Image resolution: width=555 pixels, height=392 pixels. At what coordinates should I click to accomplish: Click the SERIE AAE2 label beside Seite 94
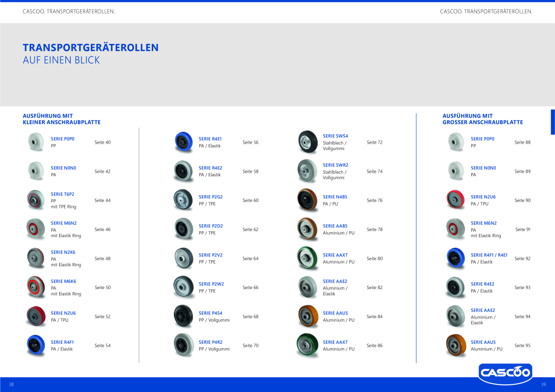483,310
